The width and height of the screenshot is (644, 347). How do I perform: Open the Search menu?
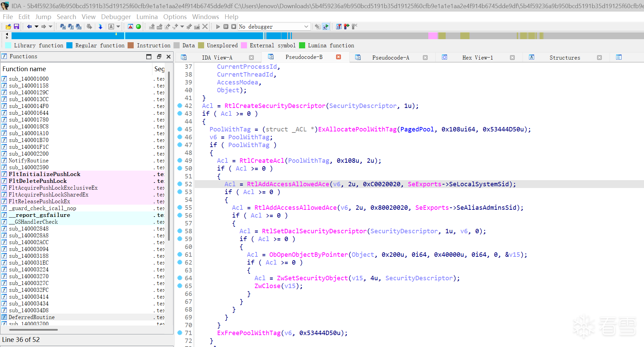point(66,17)
